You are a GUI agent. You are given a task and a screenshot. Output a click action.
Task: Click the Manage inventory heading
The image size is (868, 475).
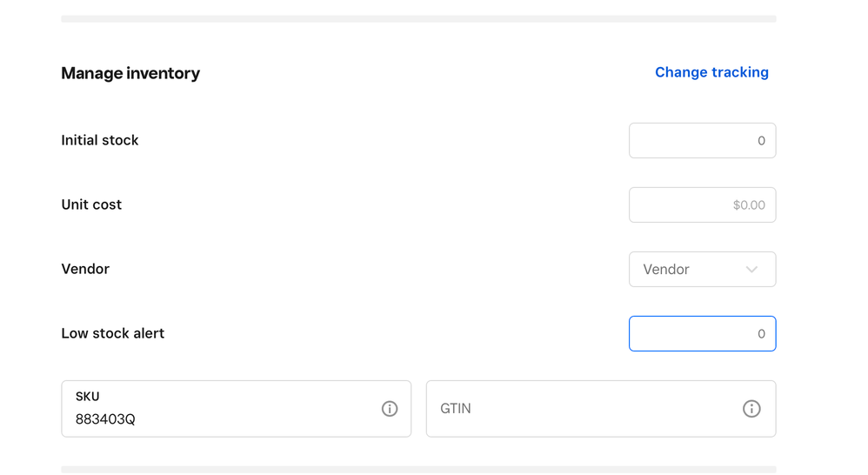point(130,74)
